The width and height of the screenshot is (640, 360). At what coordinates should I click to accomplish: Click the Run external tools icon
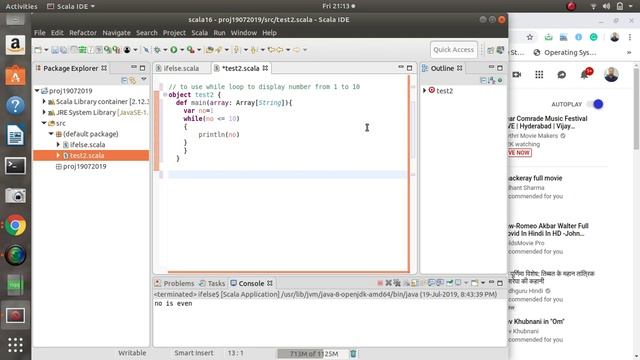[191, 50]
